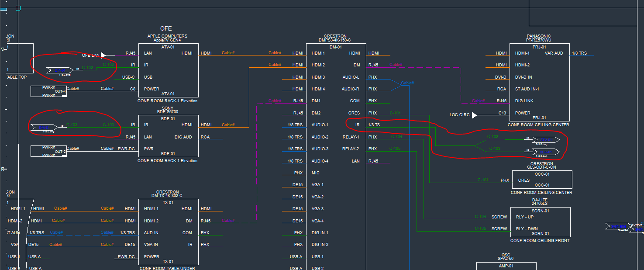644x270 pixels.
Task: Select the PWR-01 OUT-2 power block
Action: [x=49, y=151]
